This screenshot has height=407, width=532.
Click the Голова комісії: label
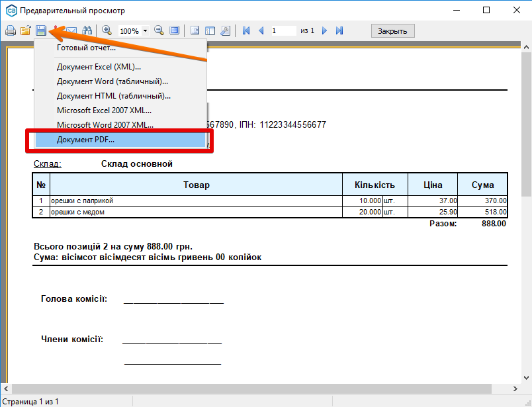pyautogui.click(x=74, y=299)
